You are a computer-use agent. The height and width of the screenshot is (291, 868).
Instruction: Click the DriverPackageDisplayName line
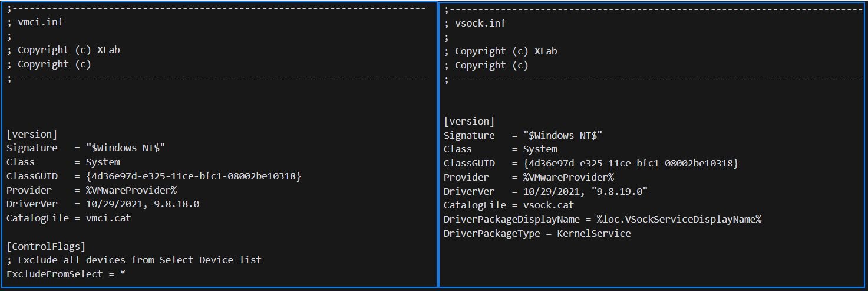click(x=602, y=219)
